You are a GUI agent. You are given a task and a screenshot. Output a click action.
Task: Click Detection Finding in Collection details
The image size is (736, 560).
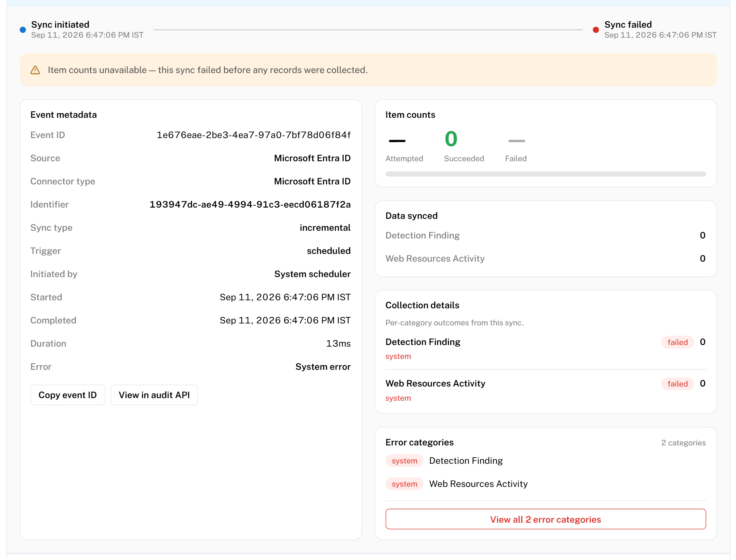(x=423, y=342)
